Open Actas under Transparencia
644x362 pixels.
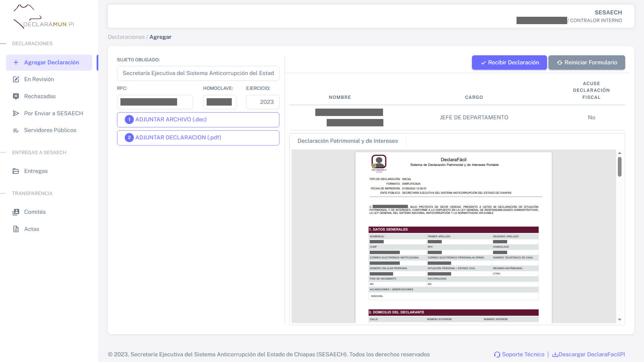[x=49, y=229]
